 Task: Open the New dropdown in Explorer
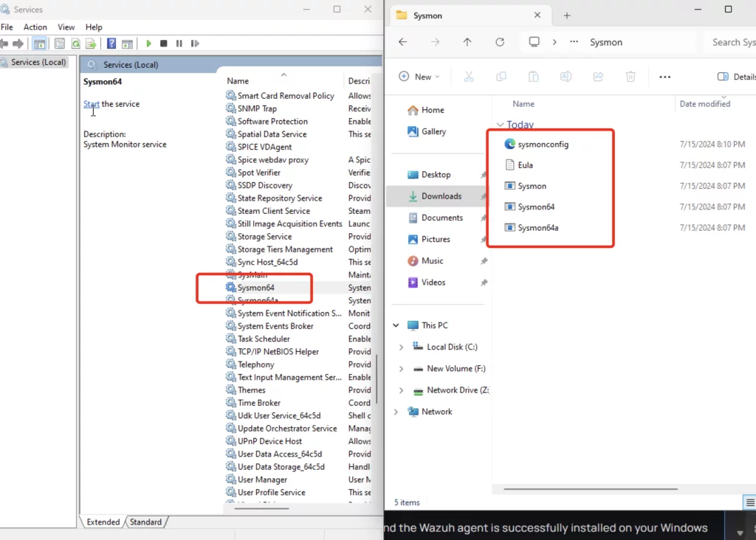pyautogui.click(x=419, y=77)
